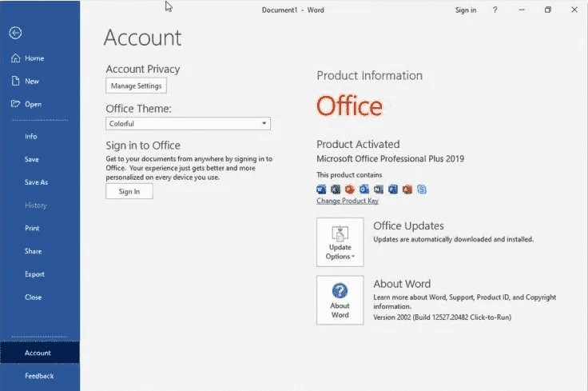Click Updates are automatically downloaded text
Screen dimensions: 588x391
[453, 239]
